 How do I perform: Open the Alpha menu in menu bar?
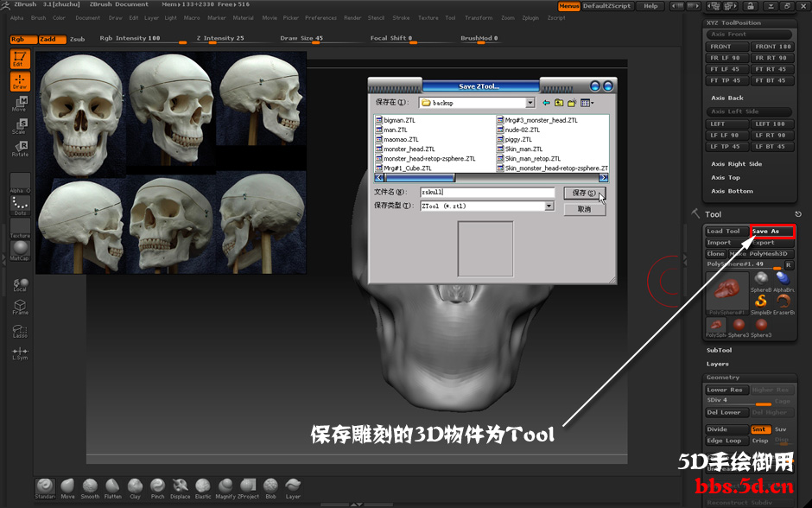(17, 17)
